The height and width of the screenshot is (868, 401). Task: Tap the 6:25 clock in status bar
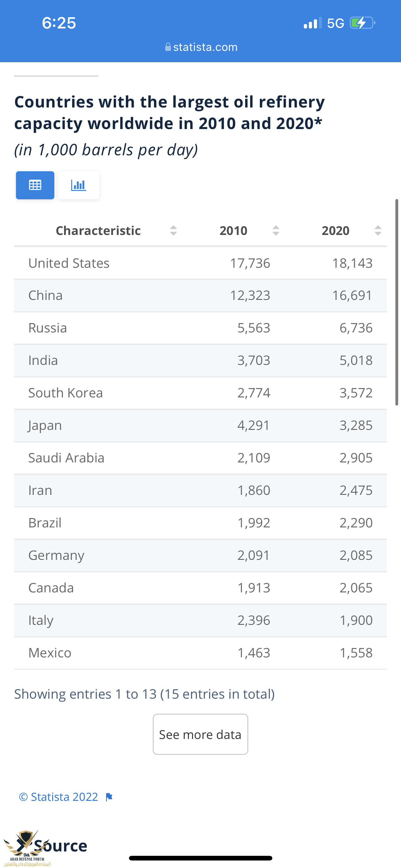[x=59, y=23]
